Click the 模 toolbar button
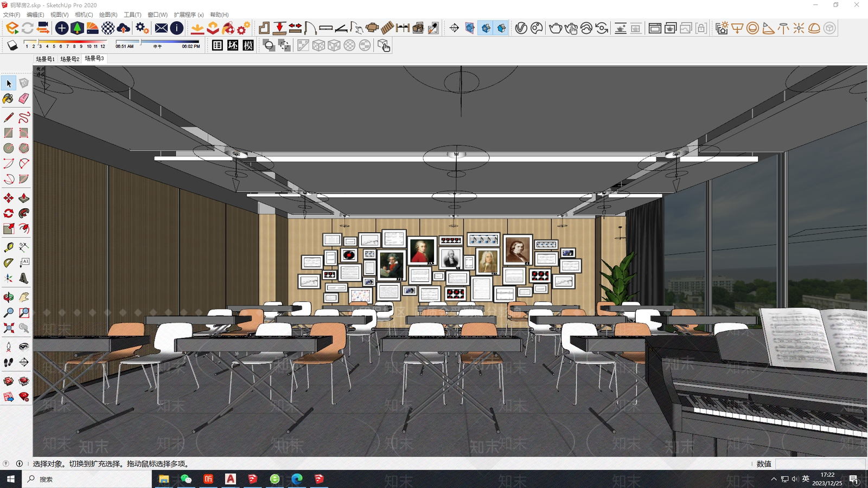 coord(248,46)
